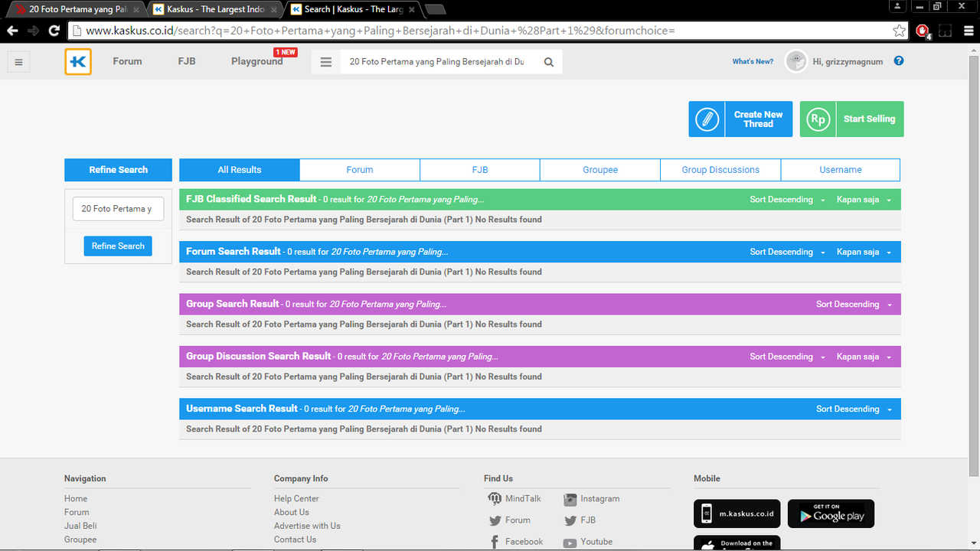Image resolution: width=980 pixels, height=551 pixels.
Task: Switch to the Groupee results tab
Action: (600, 170)
